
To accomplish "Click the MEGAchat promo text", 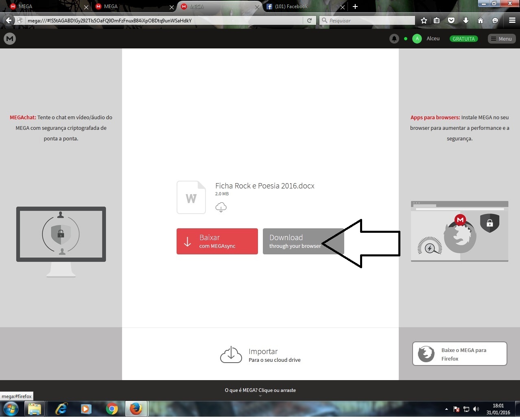I will point(61,128).
